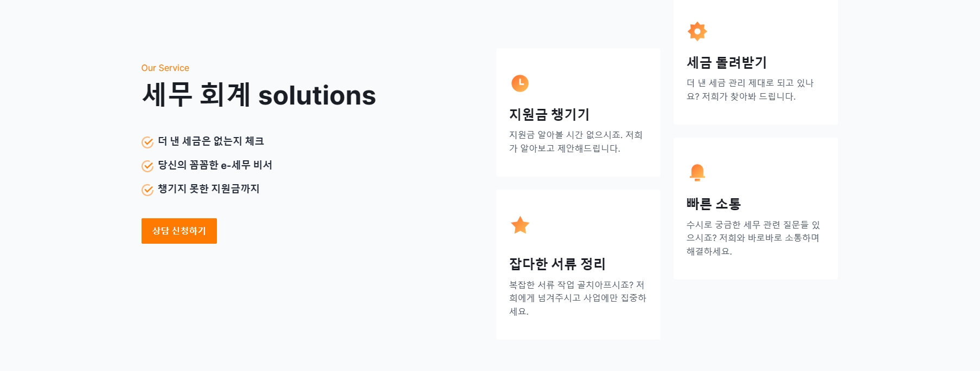
Task: Click the description under 지원금 챙기기
Action: pos(575,141)
